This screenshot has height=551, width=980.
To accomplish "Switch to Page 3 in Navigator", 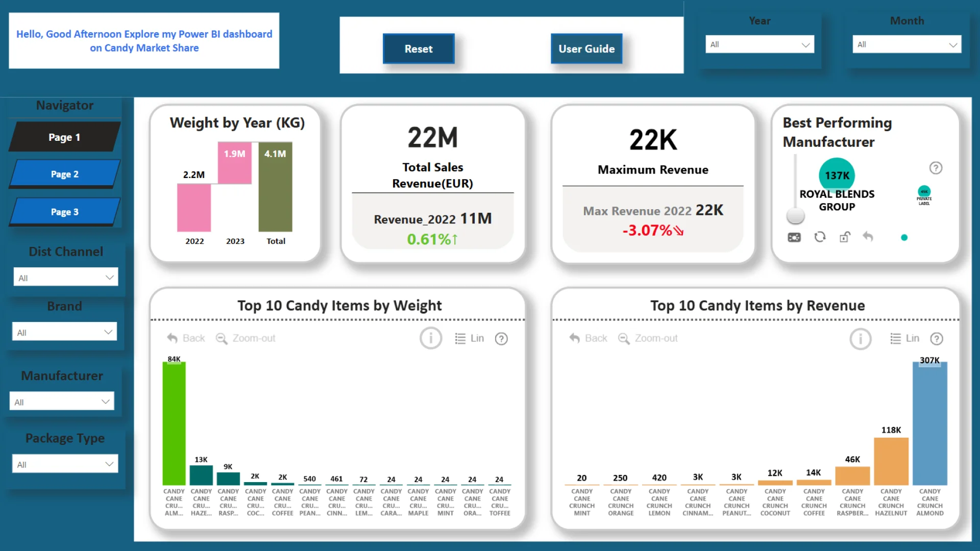I will tap(65, 212).
